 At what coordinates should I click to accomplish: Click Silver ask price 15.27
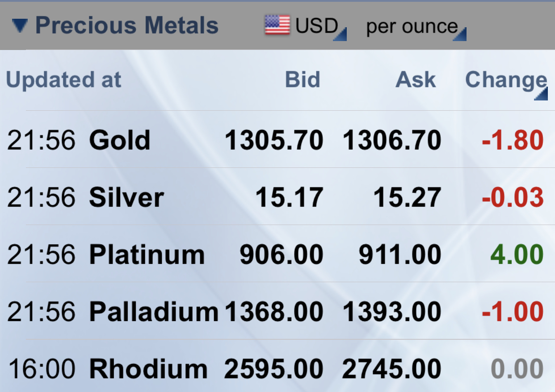coord(407,197)
